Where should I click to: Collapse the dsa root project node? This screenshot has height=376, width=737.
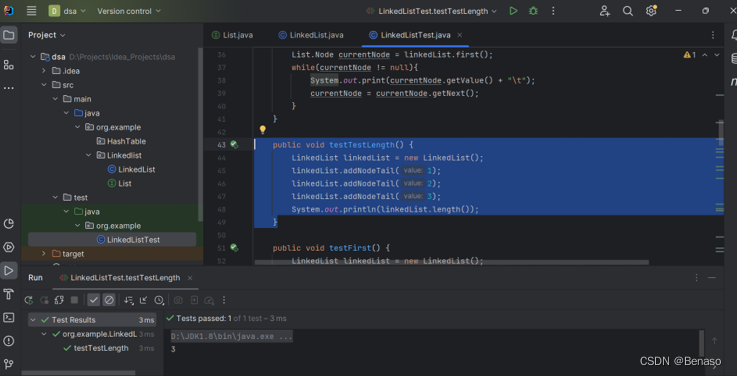pyautogui.click(x=33, y=57)
